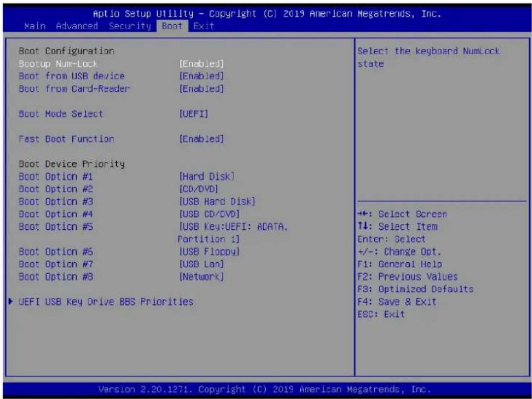Image resolution: width=532 pixels, height=399 pixels.
Task: Change the [Network] boot option value
Action: (202, 276)
